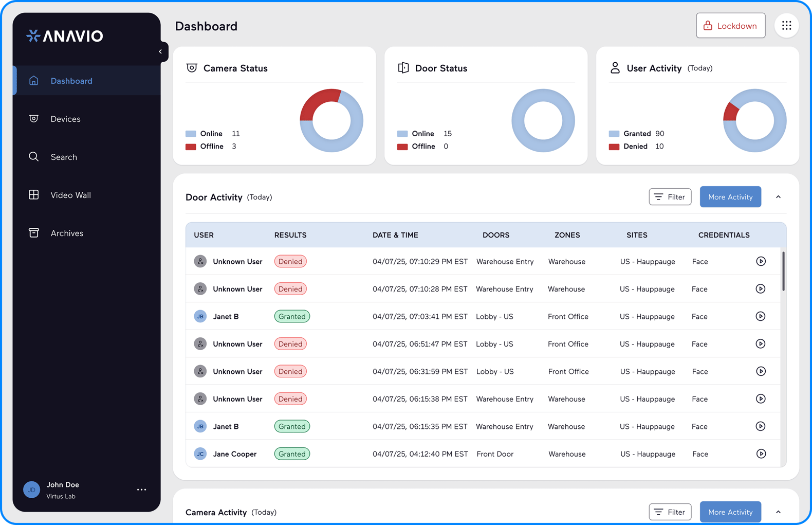
Task: Click More Activity for Camera Activity
Action: 730,512
